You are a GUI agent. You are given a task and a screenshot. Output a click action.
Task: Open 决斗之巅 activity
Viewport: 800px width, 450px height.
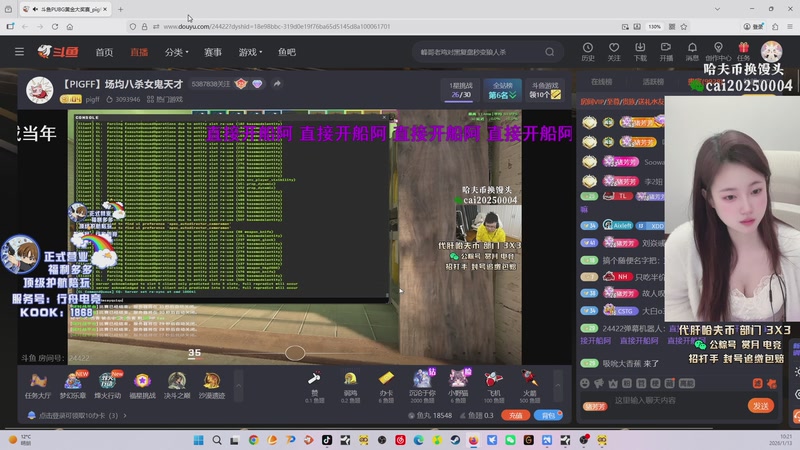click(x=177, y=386)
